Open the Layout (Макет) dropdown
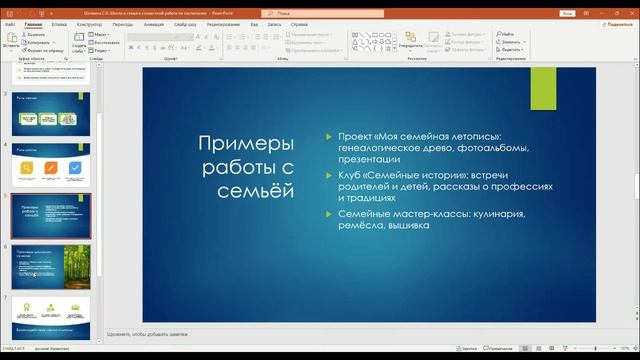640x360 pixels. click(x=99, y=35)
